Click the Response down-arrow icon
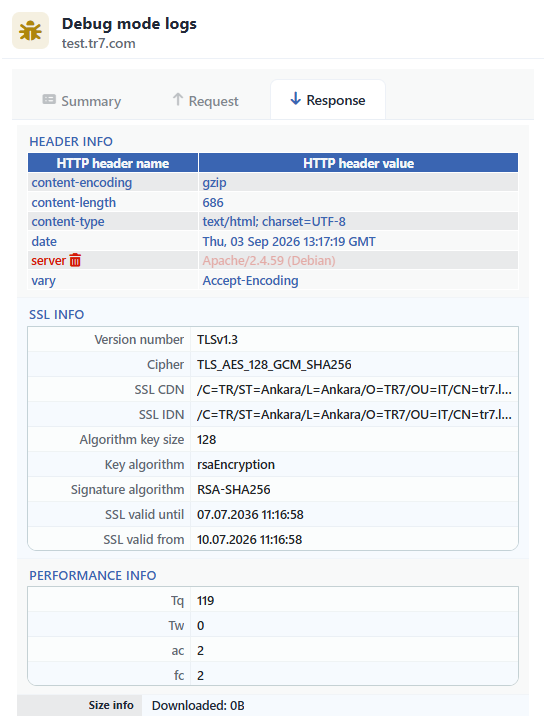 point(296,99)
